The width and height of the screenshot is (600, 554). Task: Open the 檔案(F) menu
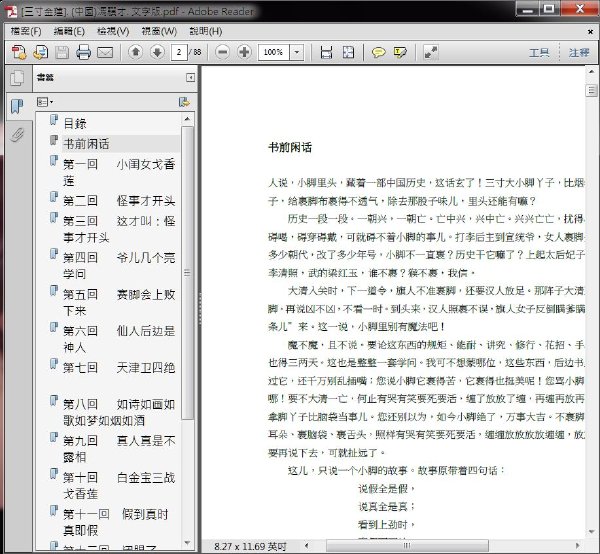coord(26,31)
